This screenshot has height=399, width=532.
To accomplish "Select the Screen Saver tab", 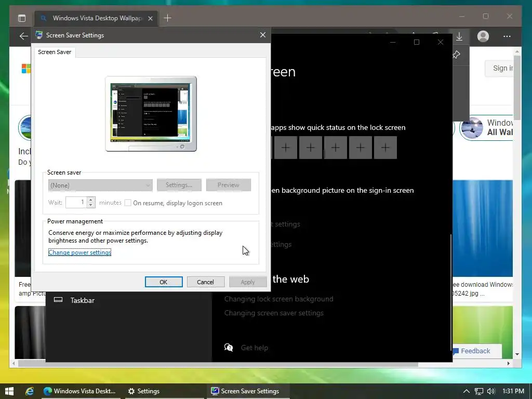I will [x=55, y=52].
